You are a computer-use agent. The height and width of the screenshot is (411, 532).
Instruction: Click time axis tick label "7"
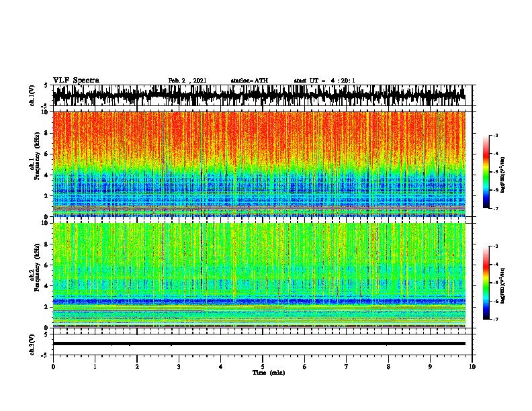347,367
